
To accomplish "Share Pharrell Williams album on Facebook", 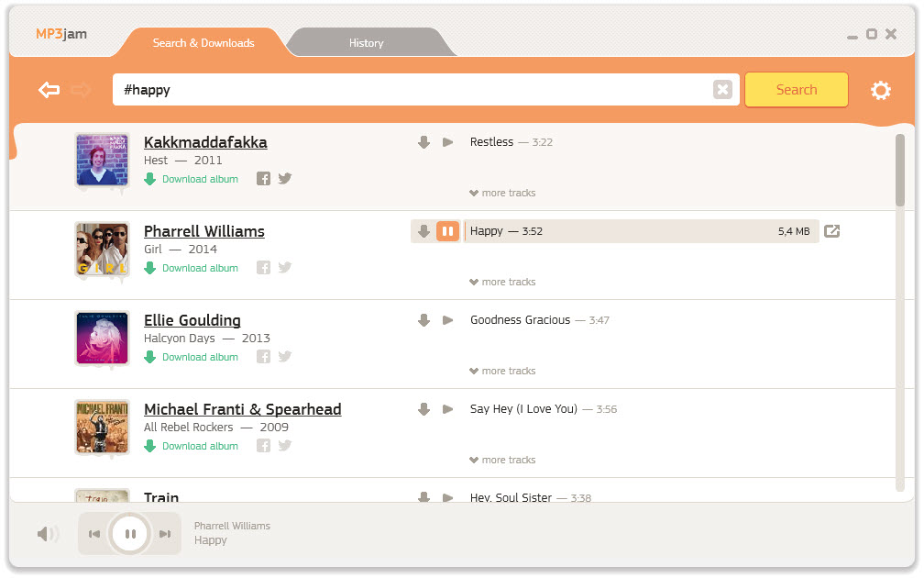I will pyautogui.click(x=263, y=268).
